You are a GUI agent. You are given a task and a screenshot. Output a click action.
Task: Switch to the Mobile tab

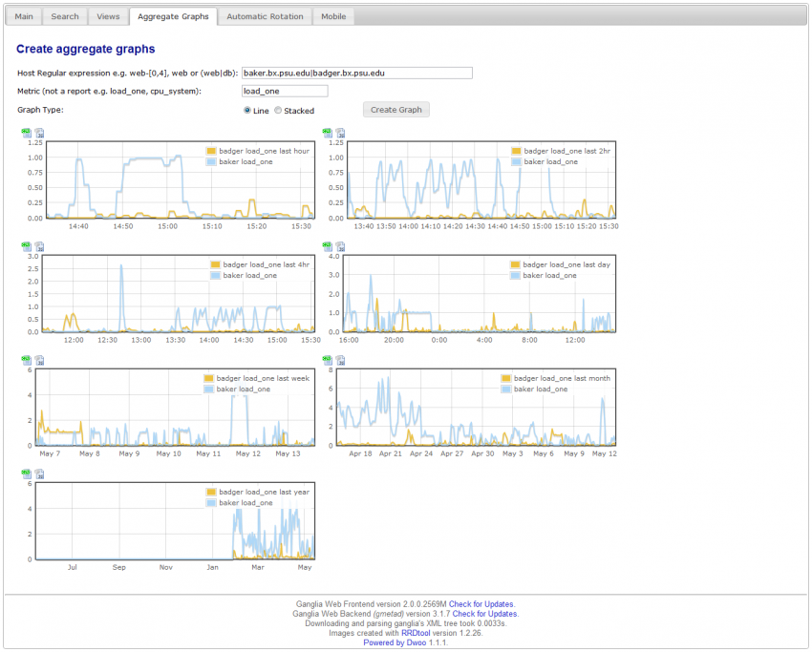coord(332,16)
